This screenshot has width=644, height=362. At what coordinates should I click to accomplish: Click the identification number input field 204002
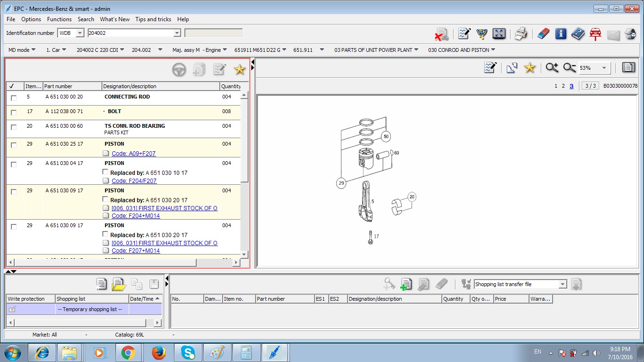[x=130, y=33]
